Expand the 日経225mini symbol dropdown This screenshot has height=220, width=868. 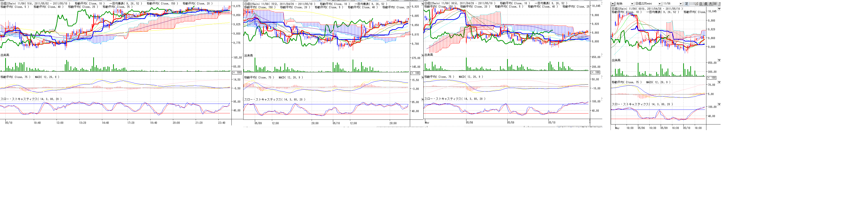[x=660, y=4]
